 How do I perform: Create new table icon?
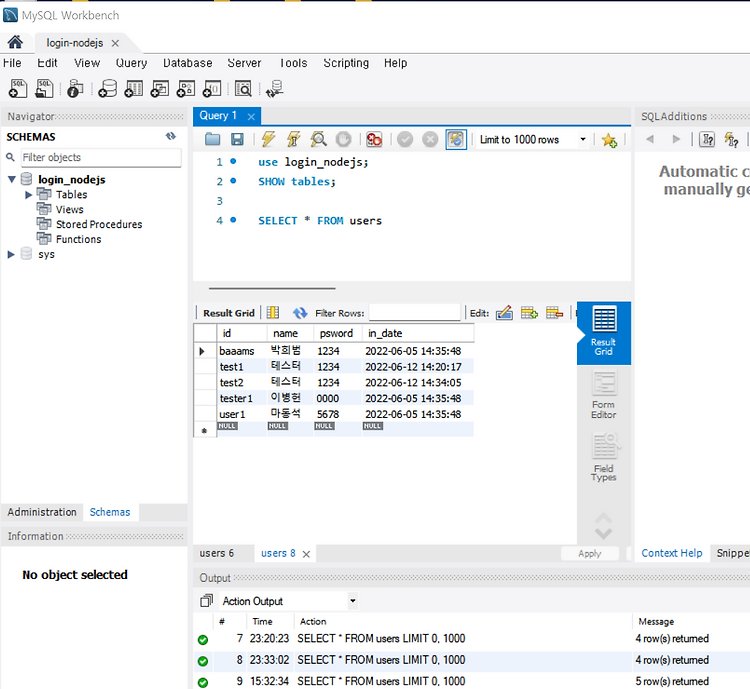tap(133, 89)
